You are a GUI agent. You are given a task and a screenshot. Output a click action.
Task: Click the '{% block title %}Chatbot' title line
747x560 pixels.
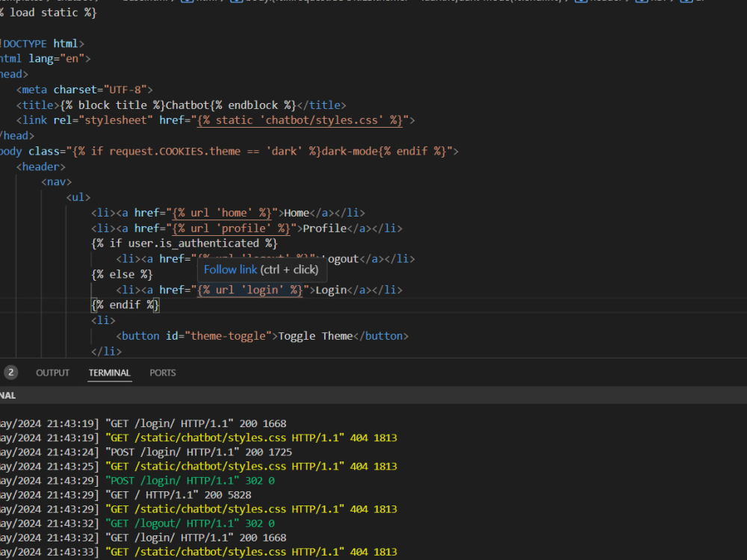point(181,105)
